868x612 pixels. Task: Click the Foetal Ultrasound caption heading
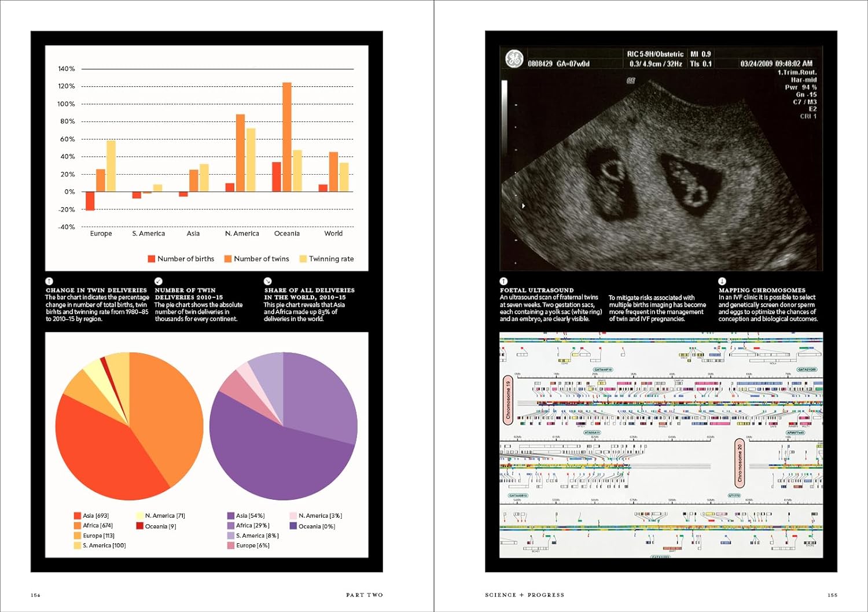tap(537, 290)
